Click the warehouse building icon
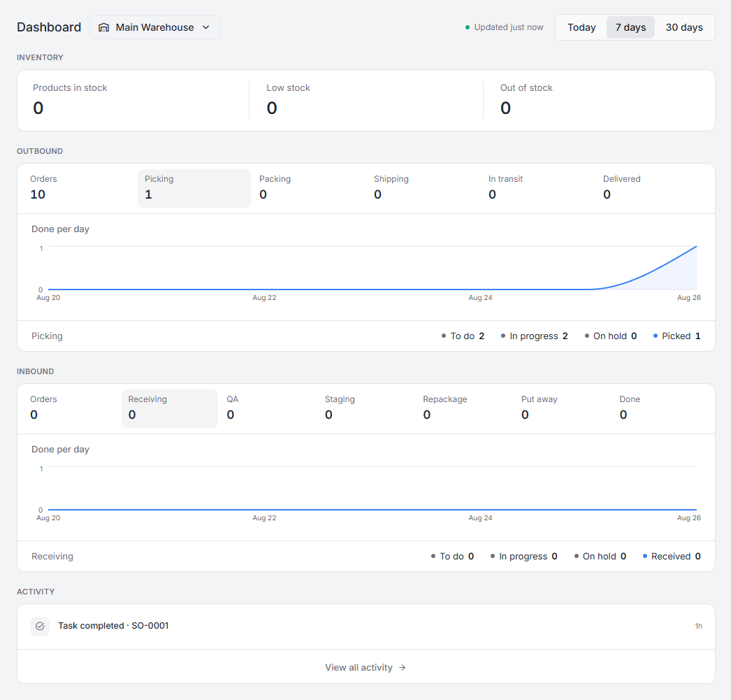 coord(104,27)
